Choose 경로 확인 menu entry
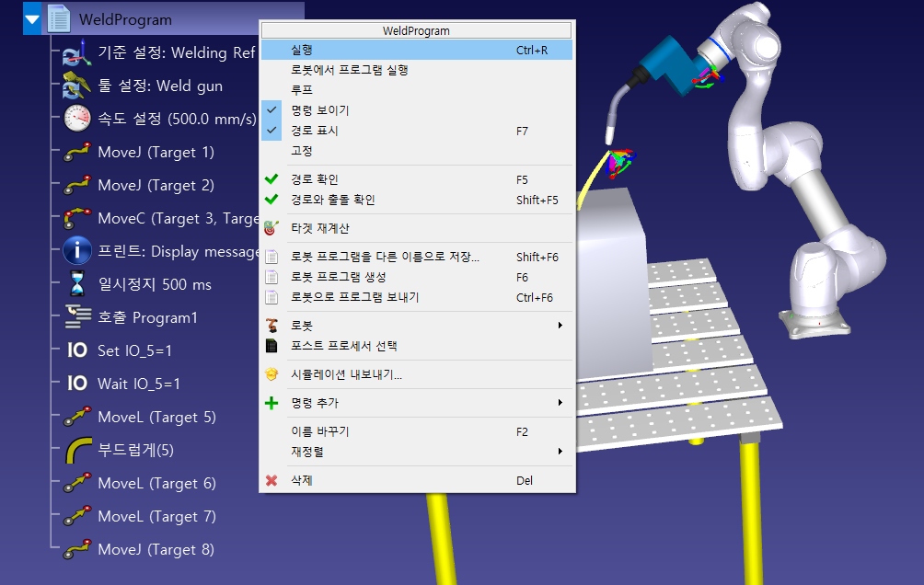This screenshot has height=585, width=924. pyautogui.click(x=417, y=179)
